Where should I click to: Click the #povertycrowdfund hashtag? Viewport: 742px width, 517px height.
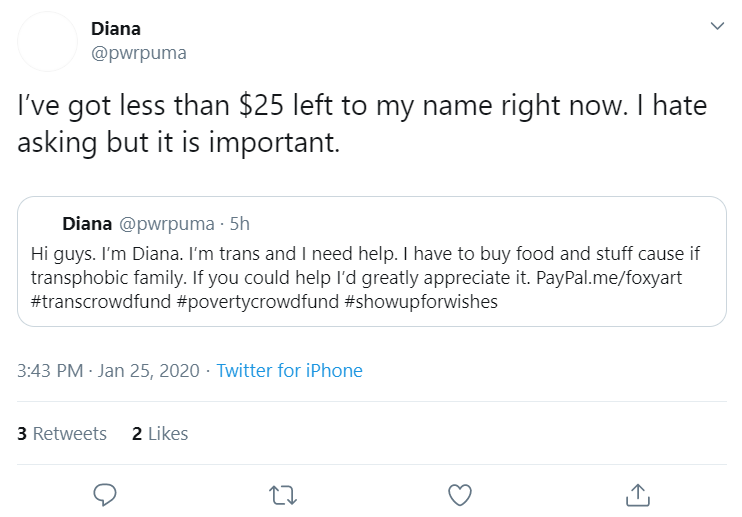258,301
